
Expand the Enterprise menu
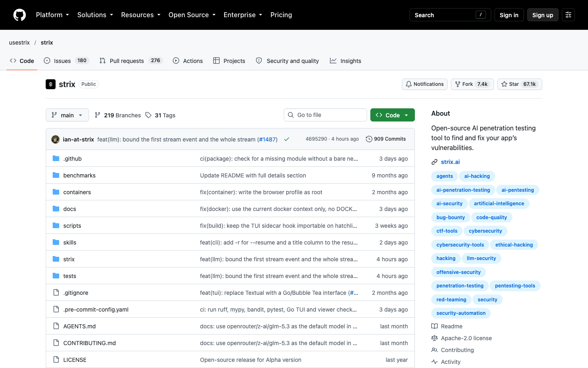pyautogui.click(x=243, y=15)
